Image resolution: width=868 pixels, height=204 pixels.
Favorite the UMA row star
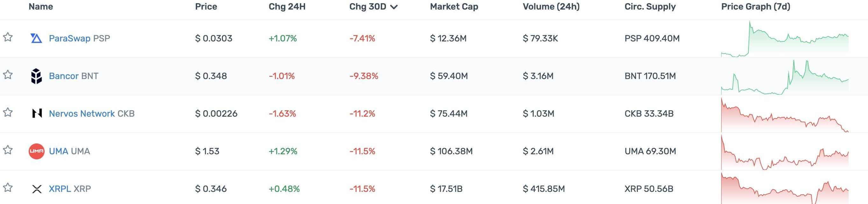tap(8, 150)
